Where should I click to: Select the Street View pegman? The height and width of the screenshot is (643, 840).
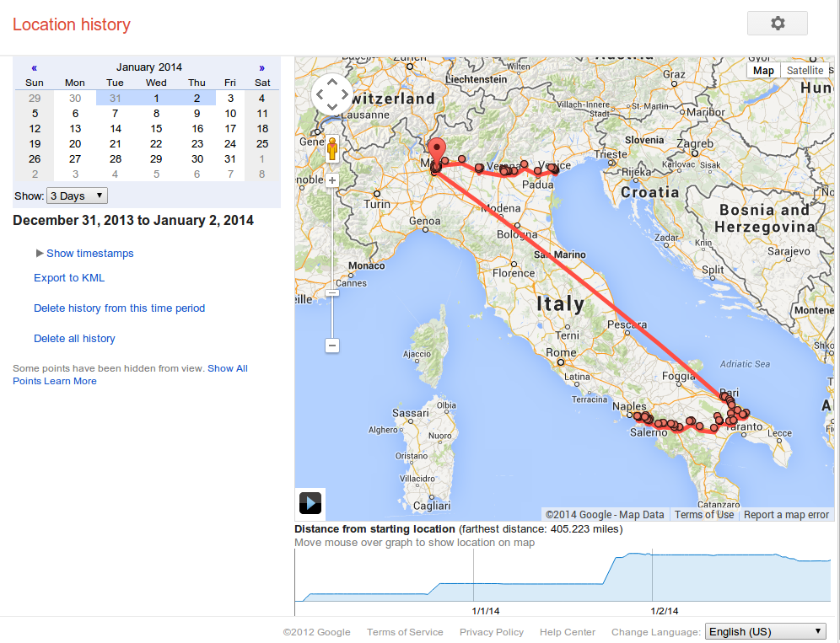point(332,149)
